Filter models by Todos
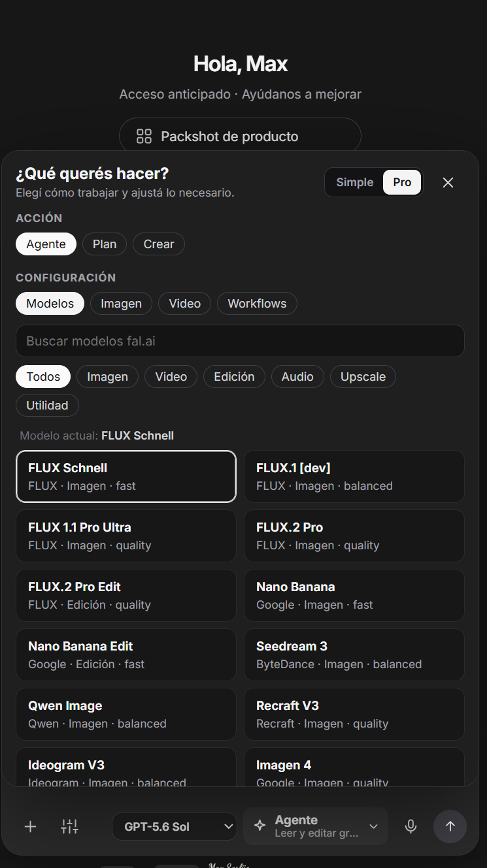The image size is (487, 868). 43,377
